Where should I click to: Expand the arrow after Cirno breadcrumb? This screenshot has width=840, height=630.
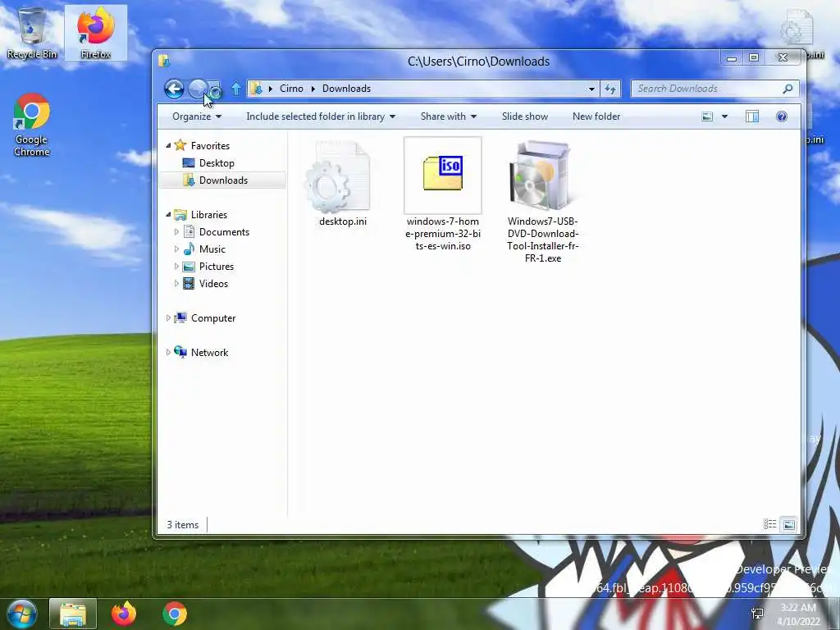pos(313,89)
